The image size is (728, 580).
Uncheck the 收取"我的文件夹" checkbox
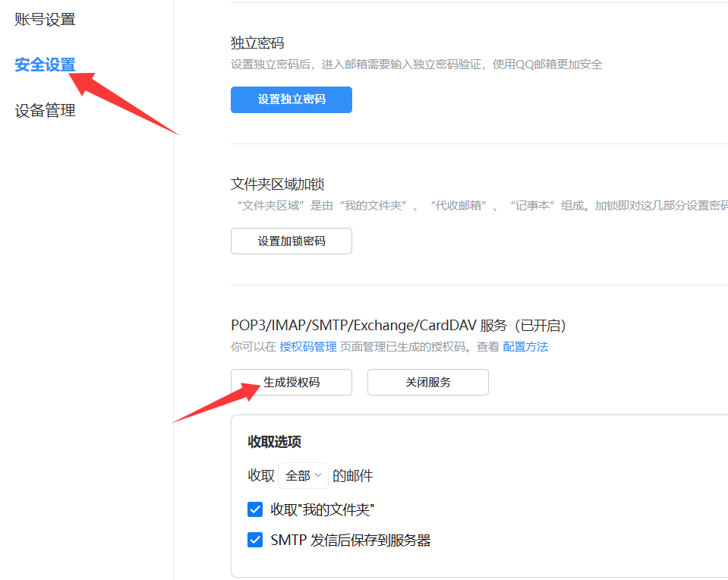click(255, 509)
